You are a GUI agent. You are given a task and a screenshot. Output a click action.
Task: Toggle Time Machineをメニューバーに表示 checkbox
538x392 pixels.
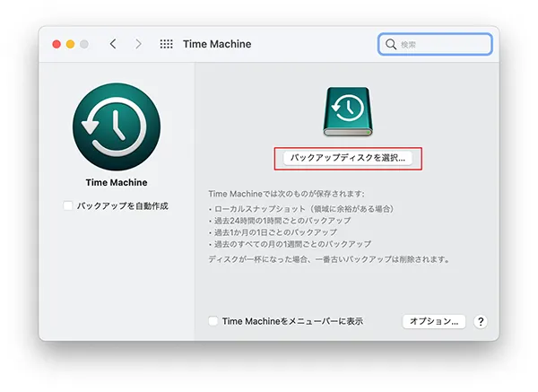213,321
